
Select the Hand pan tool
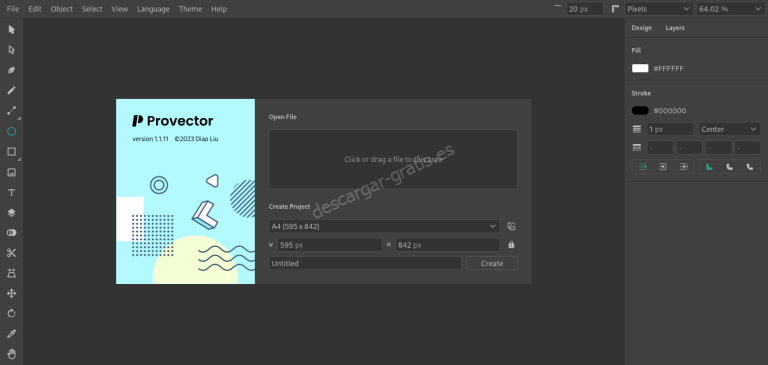coord(12,354)
